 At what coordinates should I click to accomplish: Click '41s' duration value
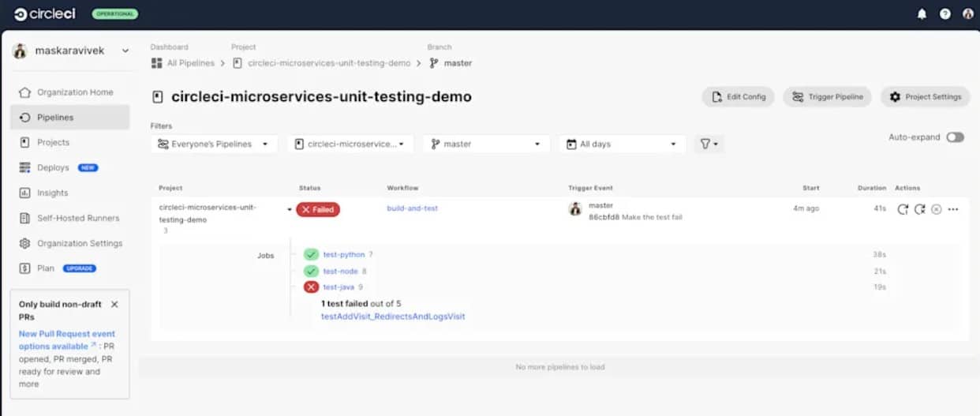pyautogui.click(x=880, y=208)
